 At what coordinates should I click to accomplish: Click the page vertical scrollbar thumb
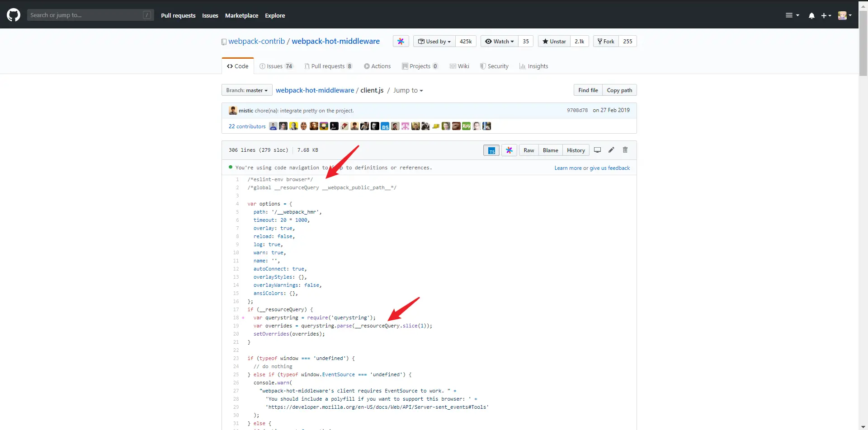tap(863, 43)
